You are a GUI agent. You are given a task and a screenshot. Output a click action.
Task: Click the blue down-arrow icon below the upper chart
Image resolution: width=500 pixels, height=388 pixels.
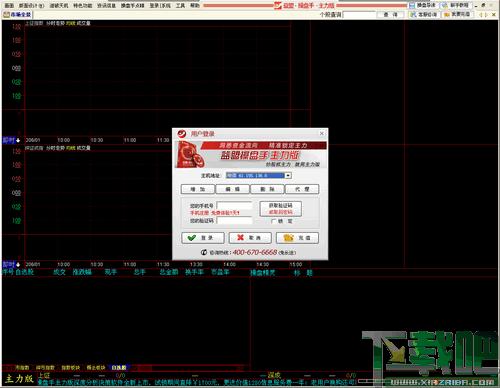(18, 140)
